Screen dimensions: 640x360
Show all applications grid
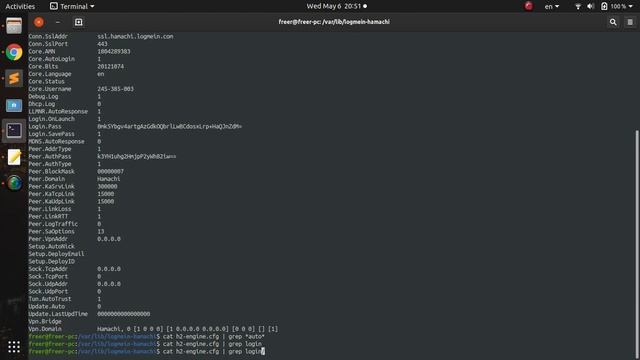14,347
